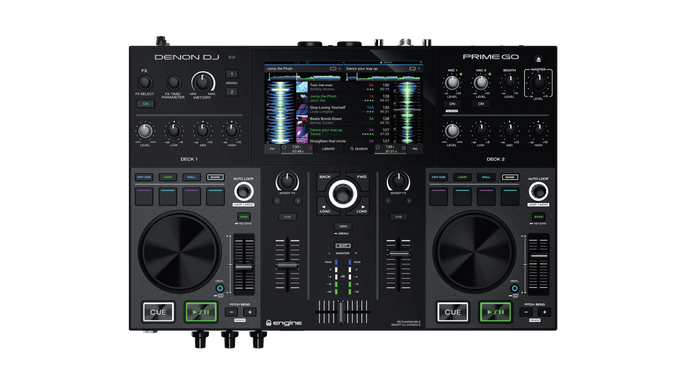This screenshot has height=385, width=686.
Task: Toggle the FX ON button on Deck 1
Action: click(145, 104)
